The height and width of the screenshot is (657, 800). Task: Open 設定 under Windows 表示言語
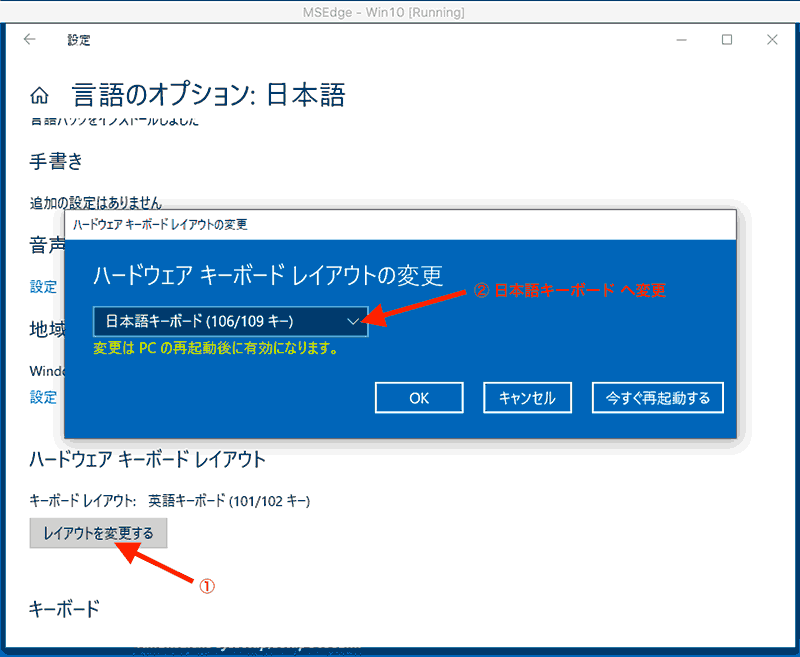pos(43,397)
